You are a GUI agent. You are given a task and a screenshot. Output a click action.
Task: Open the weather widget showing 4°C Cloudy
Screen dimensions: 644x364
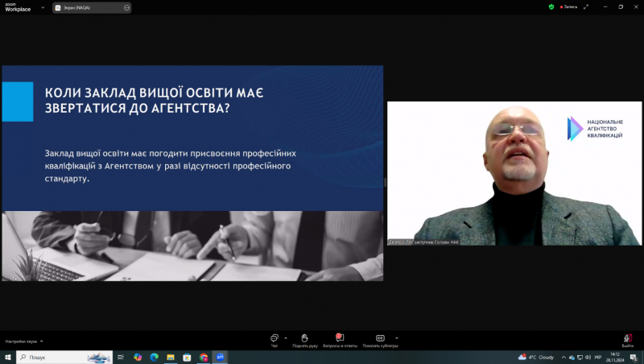coord(537,357)
